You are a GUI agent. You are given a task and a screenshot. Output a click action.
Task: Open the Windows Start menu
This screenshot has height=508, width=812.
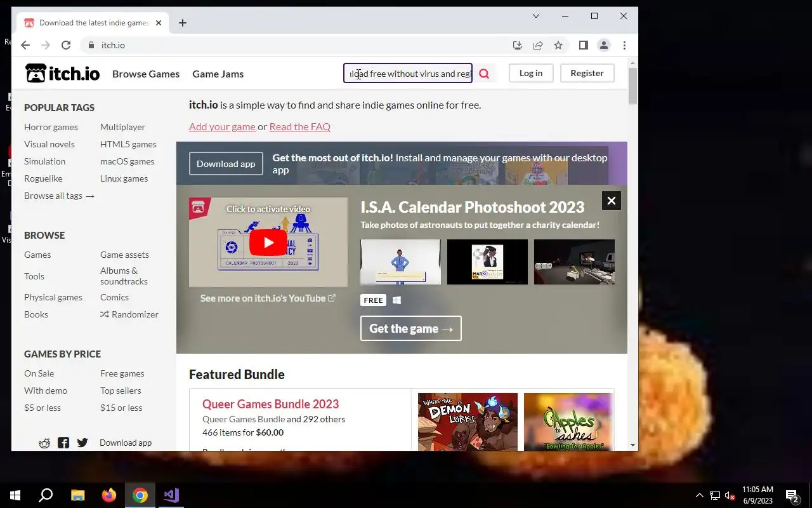(x=15, y=495)
